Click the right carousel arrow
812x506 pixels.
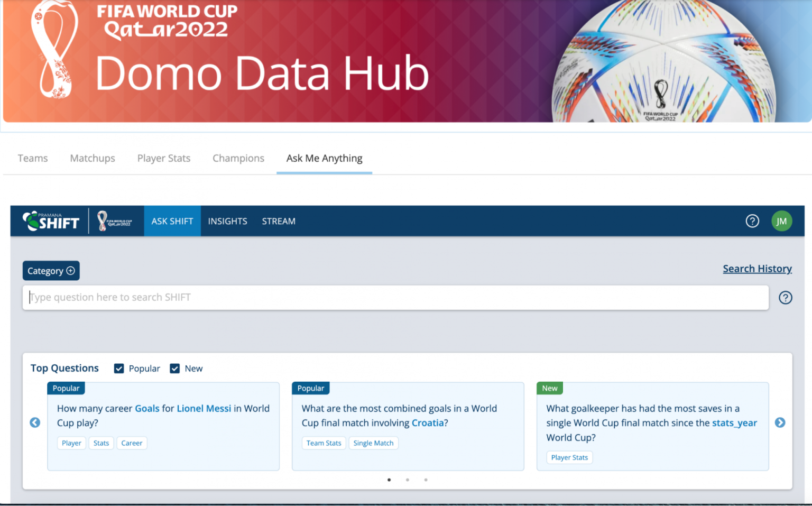click(x=780, y=422)
